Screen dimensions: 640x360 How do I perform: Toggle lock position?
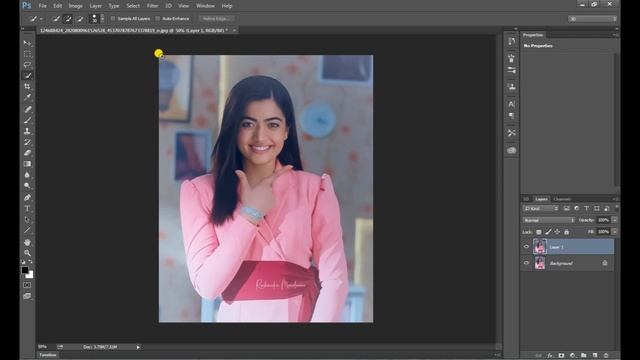click(557, 232)
